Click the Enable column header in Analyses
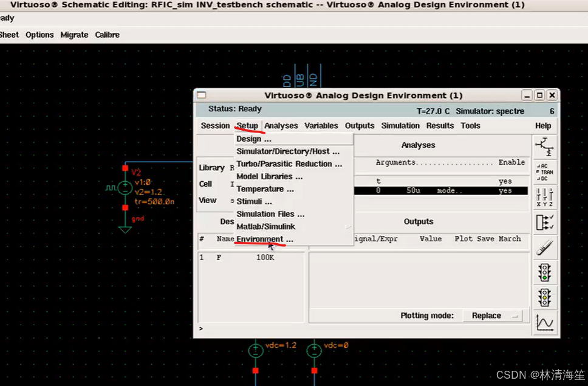The width and height of the screenshot is (588, 386). pyautogui.click(x=511, y=162)
